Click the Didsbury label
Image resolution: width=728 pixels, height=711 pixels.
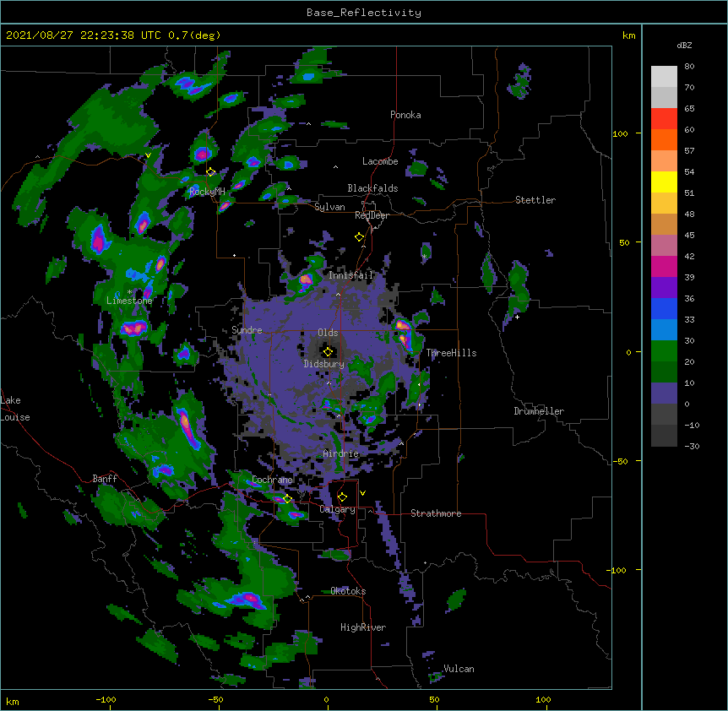coord(324,364)
